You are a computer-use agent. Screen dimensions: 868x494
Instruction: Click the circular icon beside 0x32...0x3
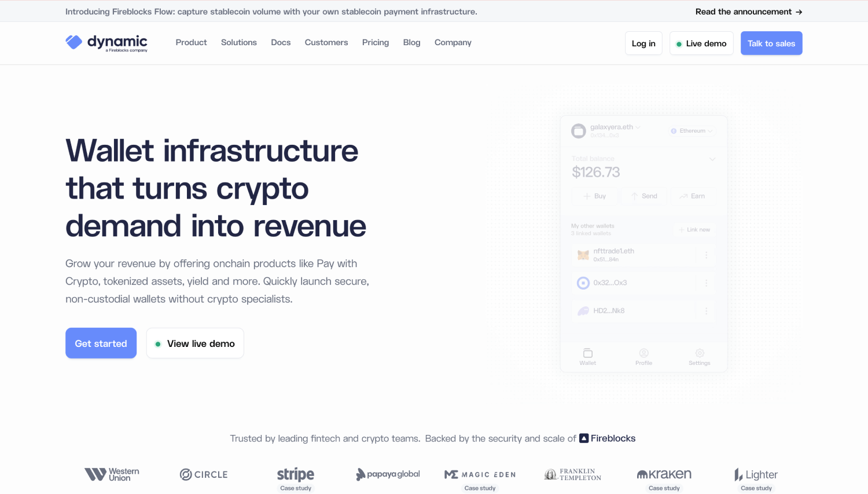(x=583, y=283)
